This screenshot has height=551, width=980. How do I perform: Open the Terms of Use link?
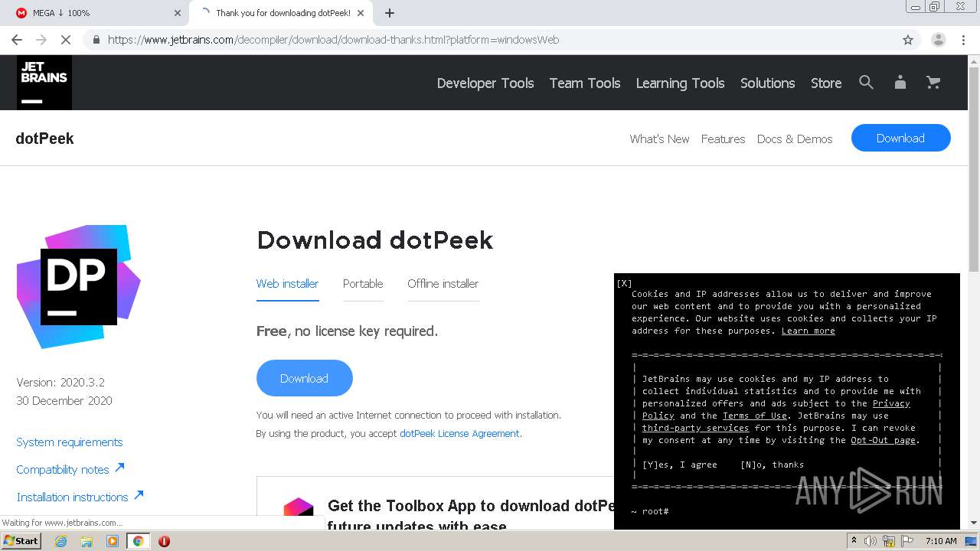(755, 416)
